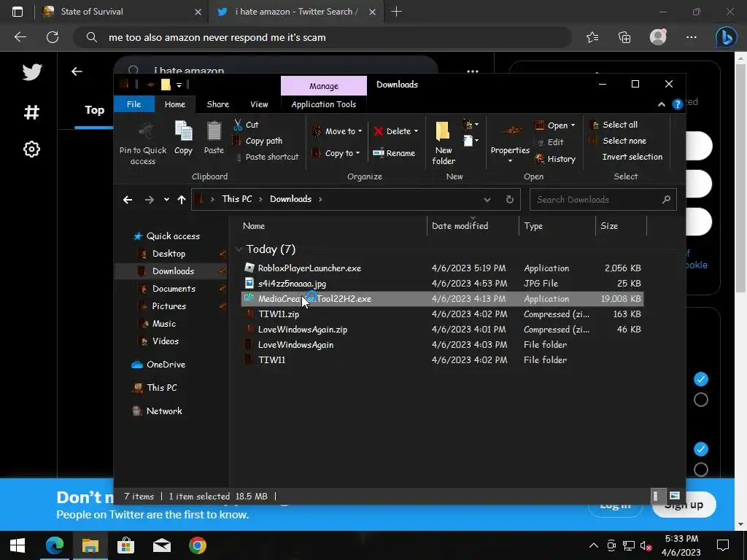The height and width of the screenshot is (560, 747).
Task: Open Properties in the ribbon
Action: point(510,143)
